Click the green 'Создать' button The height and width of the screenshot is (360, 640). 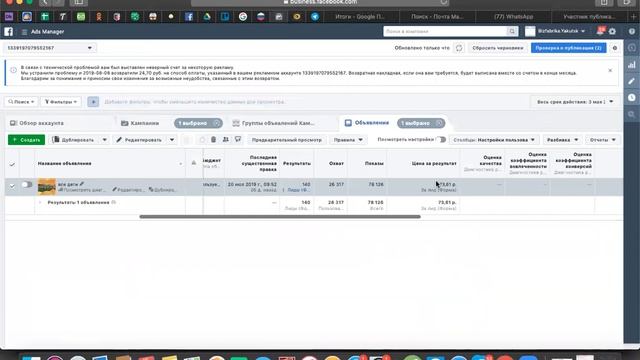[x=26, y=140]
